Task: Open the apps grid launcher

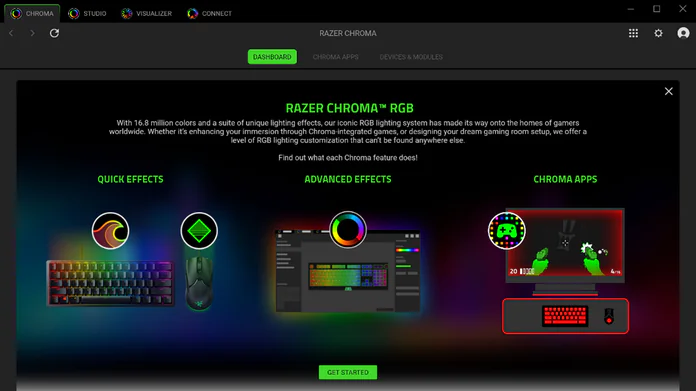Action: coord(633,33)
